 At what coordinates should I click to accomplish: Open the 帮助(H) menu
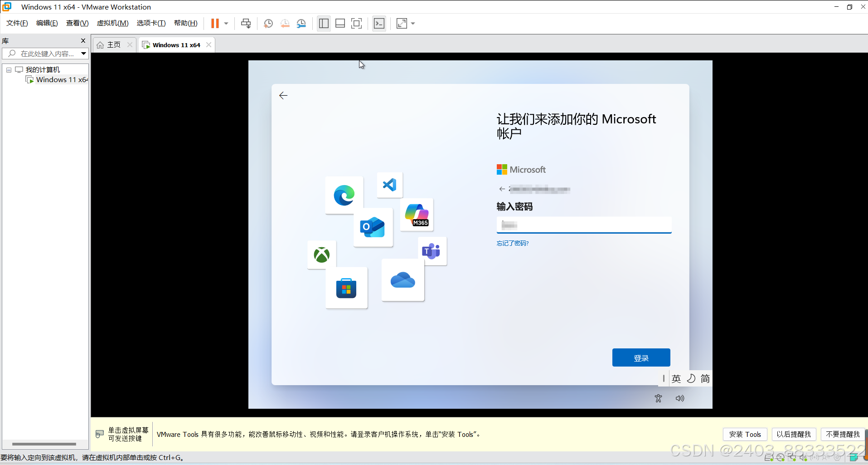pyautogui.click(x=186, y=23)
